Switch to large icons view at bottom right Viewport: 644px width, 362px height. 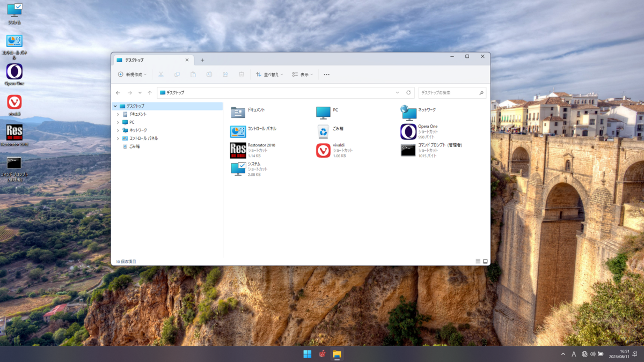coord(486,261)
